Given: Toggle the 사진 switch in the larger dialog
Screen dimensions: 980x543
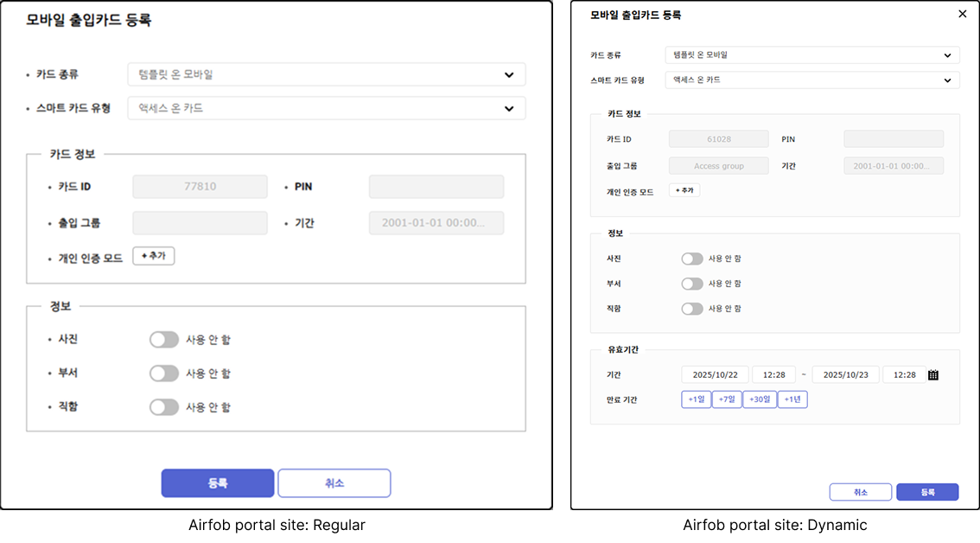Looking at the screenshot, I should coord(163,340).
